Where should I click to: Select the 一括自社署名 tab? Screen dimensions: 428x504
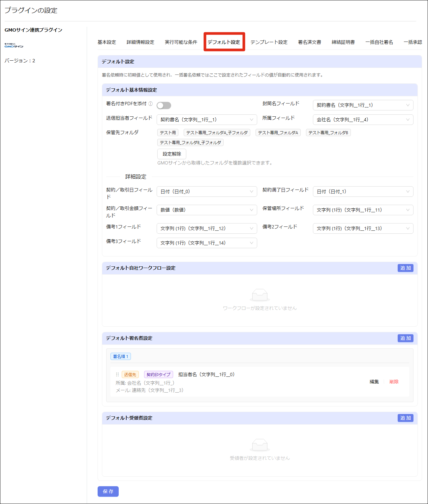379,42
